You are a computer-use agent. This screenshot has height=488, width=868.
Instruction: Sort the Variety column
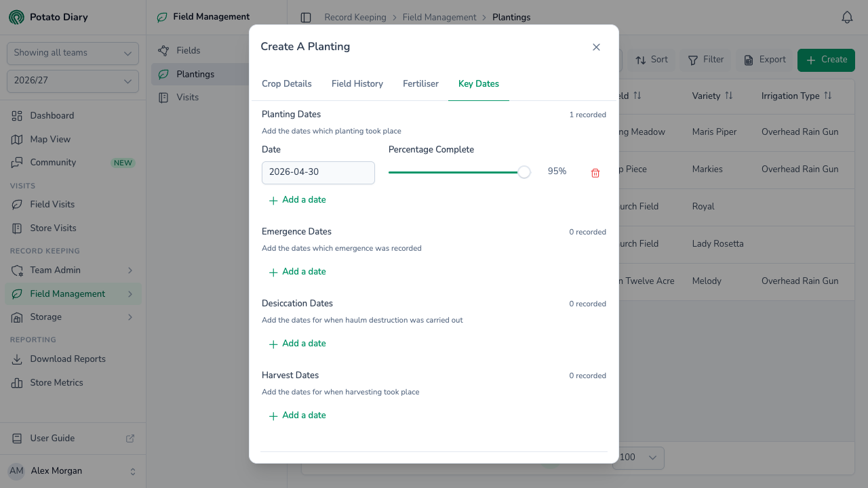click(x=729, y=96)
